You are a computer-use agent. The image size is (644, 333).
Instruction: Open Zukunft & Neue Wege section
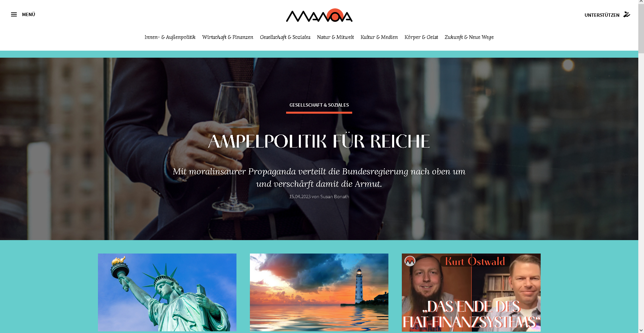click(x=469, y=37)
